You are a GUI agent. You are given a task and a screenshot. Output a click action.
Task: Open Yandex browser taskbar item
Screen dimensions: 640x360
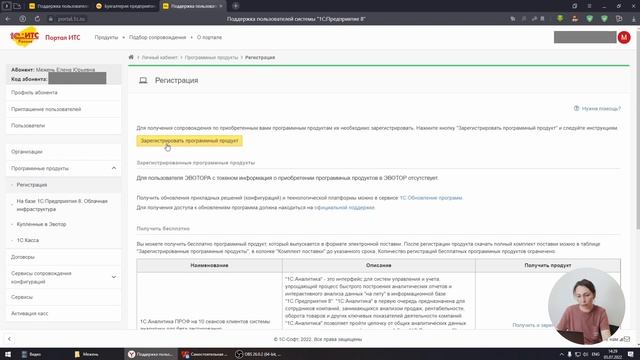coord(151,354)
